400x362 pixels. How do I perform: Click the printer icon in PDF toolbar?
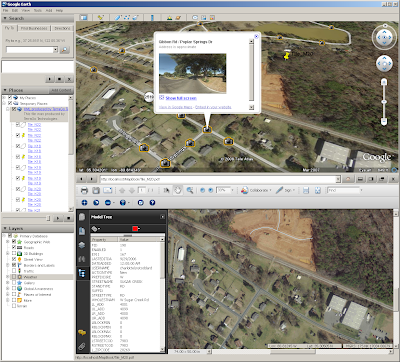click(84, 190)
